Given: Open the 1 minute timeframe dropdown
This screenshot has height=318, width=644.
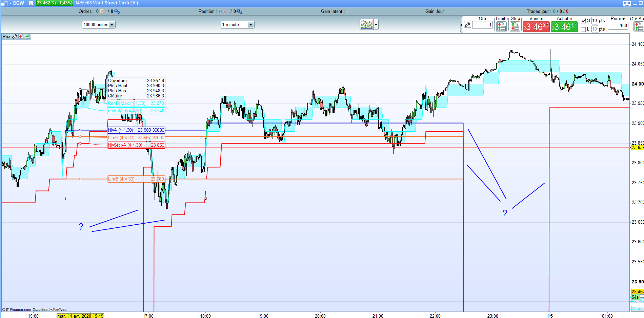Looking at the screenshot, I should pos(237,24).
